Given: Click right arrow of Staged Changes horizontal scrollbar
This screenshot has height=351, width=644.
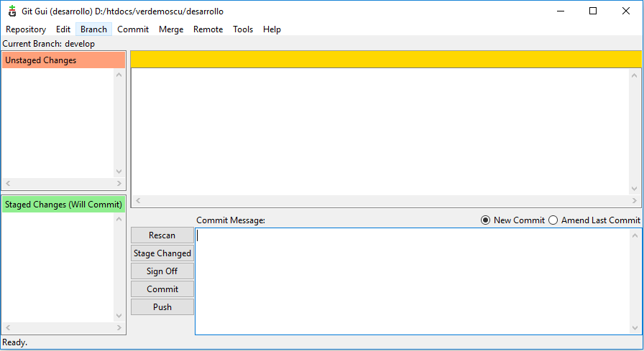Looking at the screenshot, I should (x=119, y=327).
